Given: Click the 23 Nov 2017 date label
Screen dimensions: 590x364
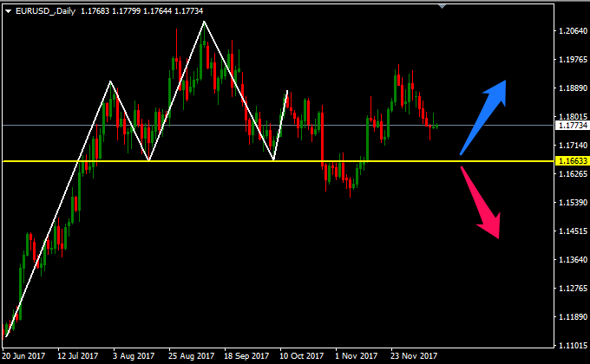Looking at the screenshot, I should click(414, 355).
